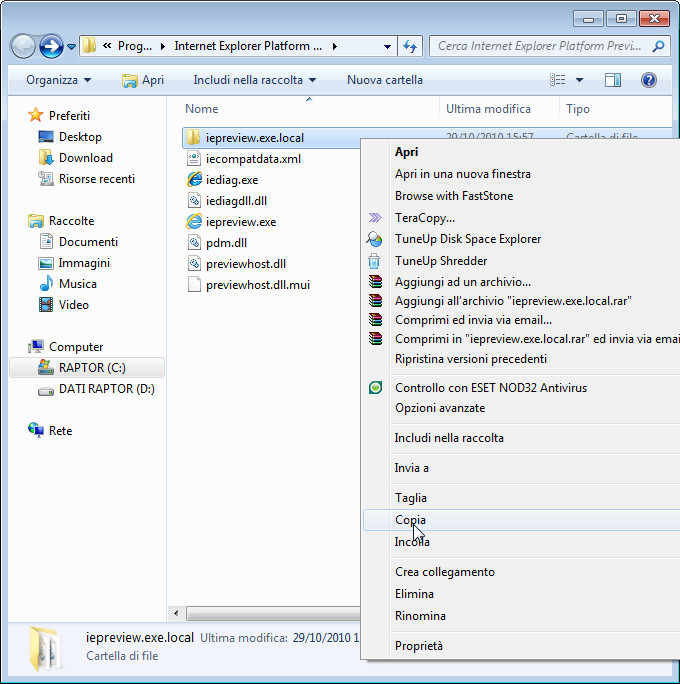Screen dimensions: 680x684
Task: Choose TeraCopy... context menu entry
Action: [x=425, y=218]
